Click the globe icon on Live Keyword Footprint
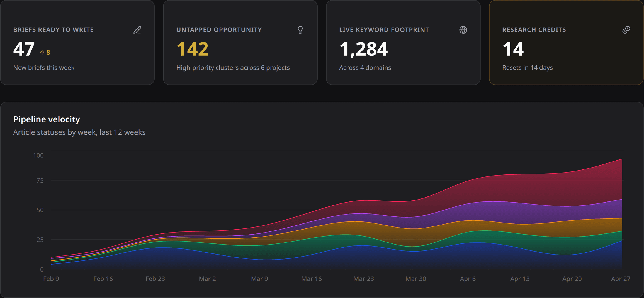 point(463,30)
